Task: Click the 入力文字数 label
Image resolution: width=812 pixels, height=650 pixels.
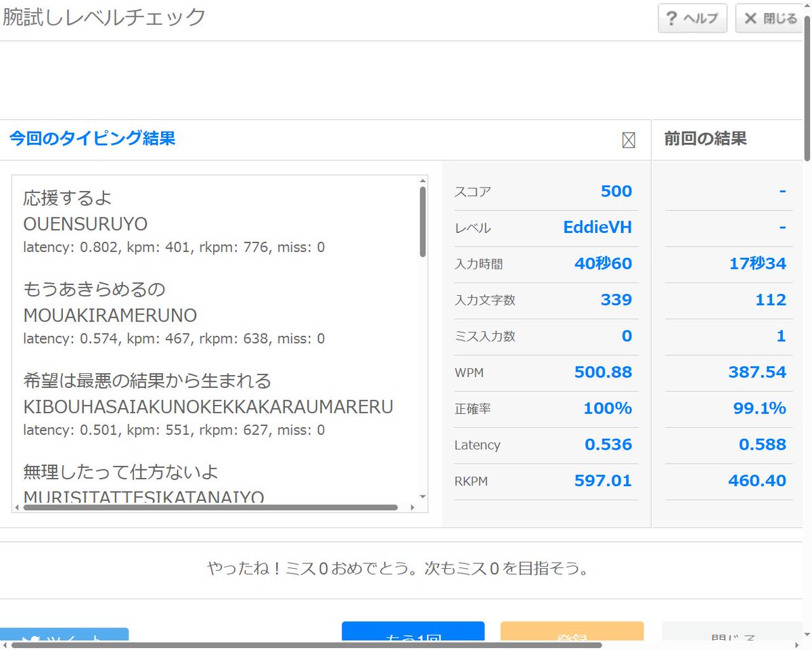Action: pyautogui.click(x=484, y=301)
